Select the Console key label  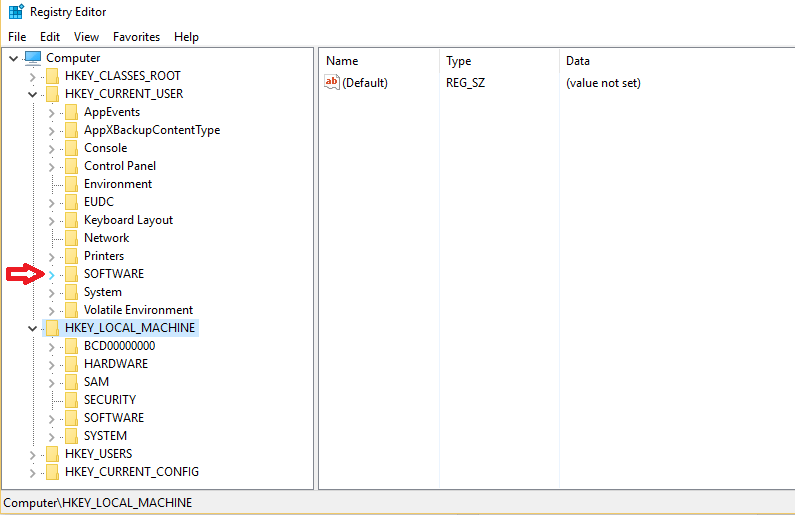[105, 148]
